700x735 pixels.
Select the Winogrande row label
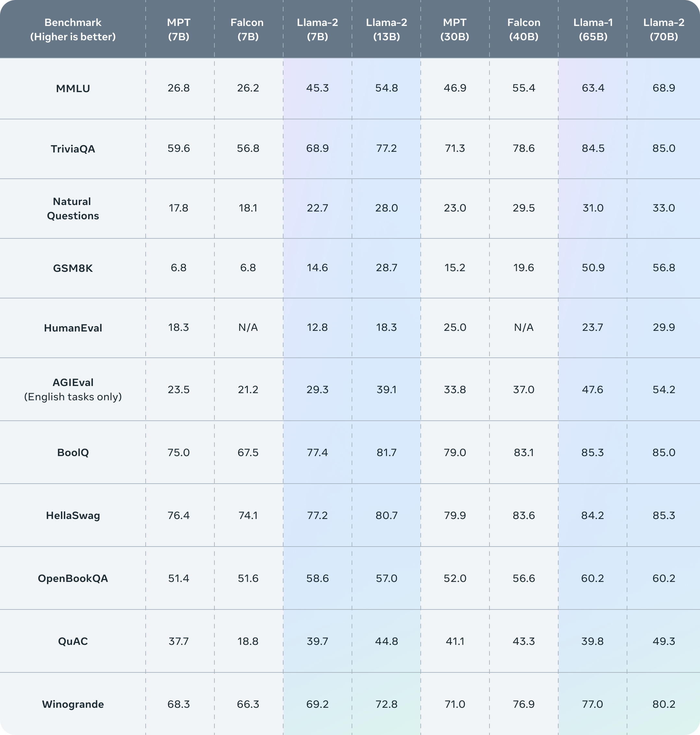coord(73,704)
